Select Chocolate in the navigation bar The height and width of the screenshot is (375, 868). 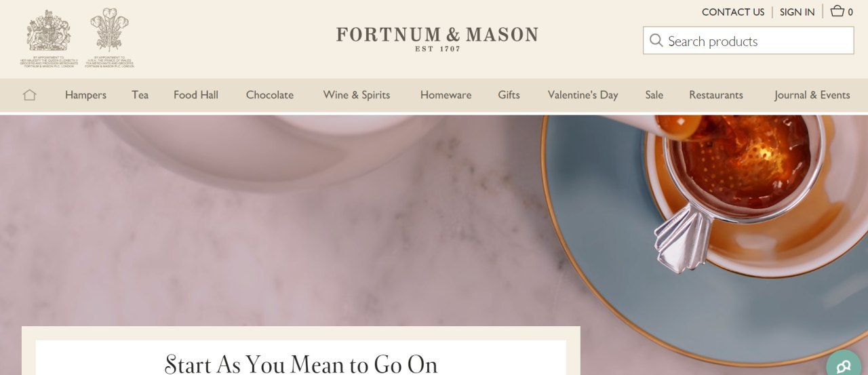270,95
